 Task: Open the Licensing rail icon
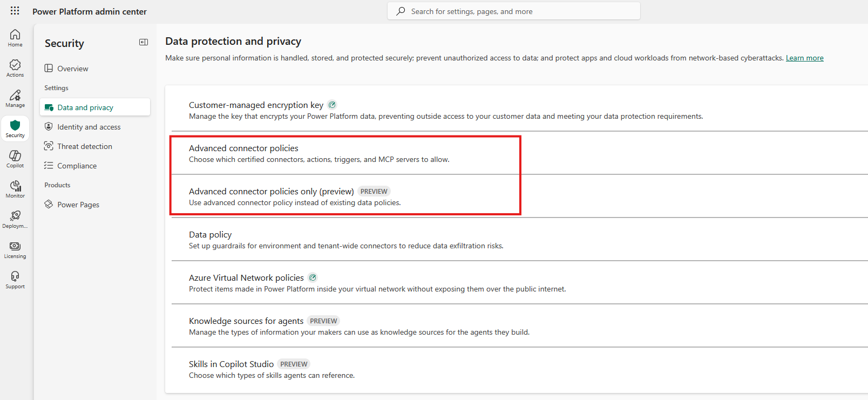click(15, 249)
